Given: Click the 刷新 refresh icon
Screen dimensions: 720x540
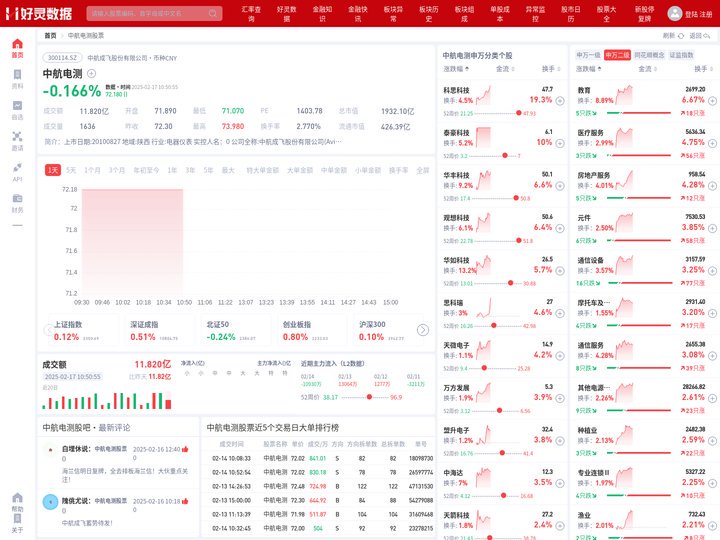Looking at the screenshot, I should pyautogui.click(x=681, y=36).
